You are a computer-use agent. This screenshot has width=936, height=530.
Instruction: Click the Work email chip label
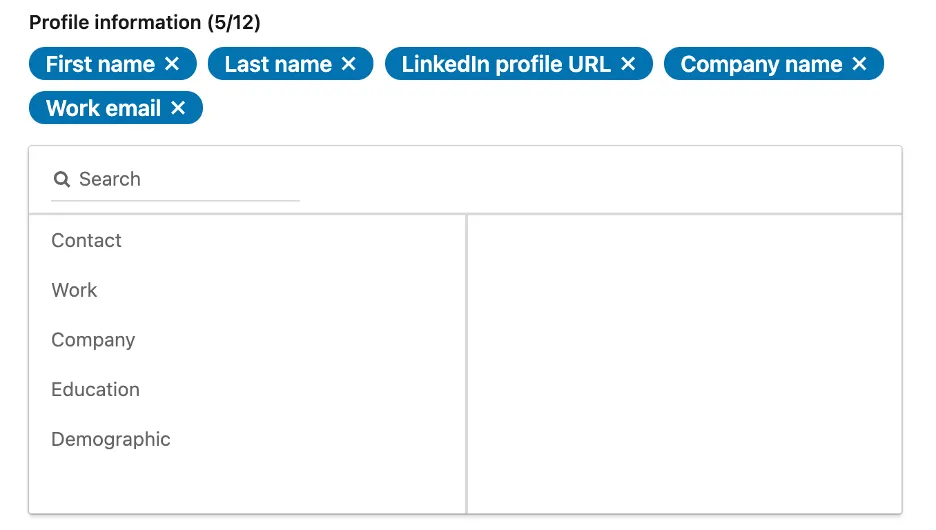(x=103, y=108)
